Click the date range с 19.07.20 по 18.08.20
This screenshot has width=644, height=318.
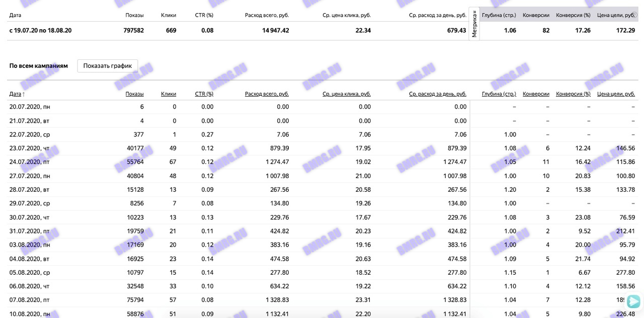click(x=40, y=30)
